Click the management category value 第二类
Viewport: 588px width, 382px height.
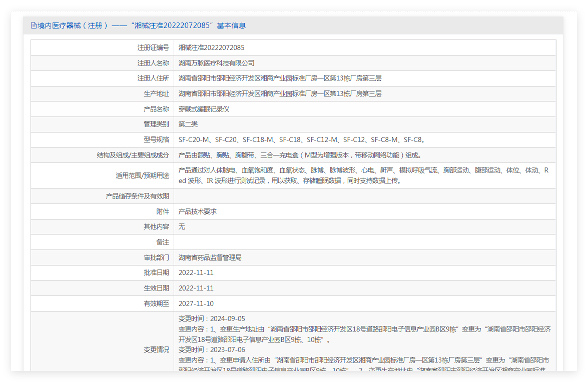pyautogui.click(x=188, y=124)
